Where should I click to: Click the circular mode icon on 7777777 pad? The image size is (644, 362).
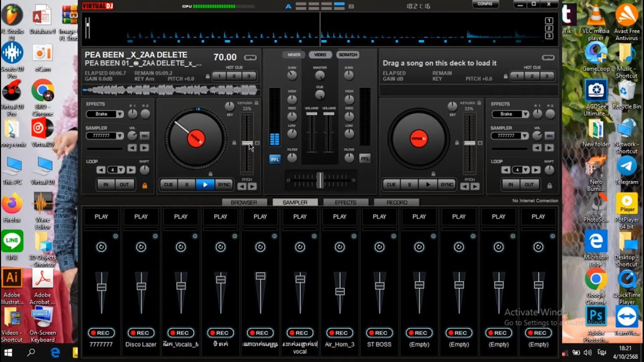pos(101,247)
